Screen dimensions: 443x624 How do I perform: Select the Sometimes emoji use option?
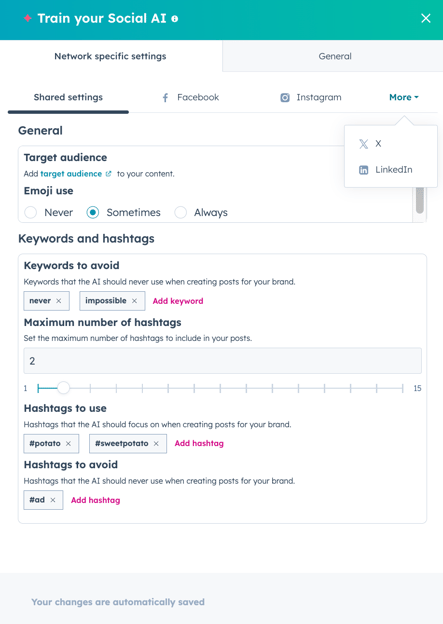tap(93, 213)
